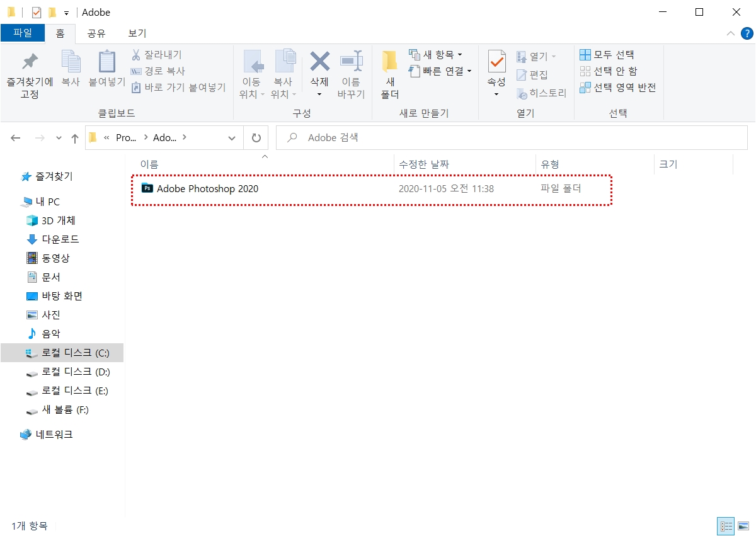Go up one folder level

(75, 138)
